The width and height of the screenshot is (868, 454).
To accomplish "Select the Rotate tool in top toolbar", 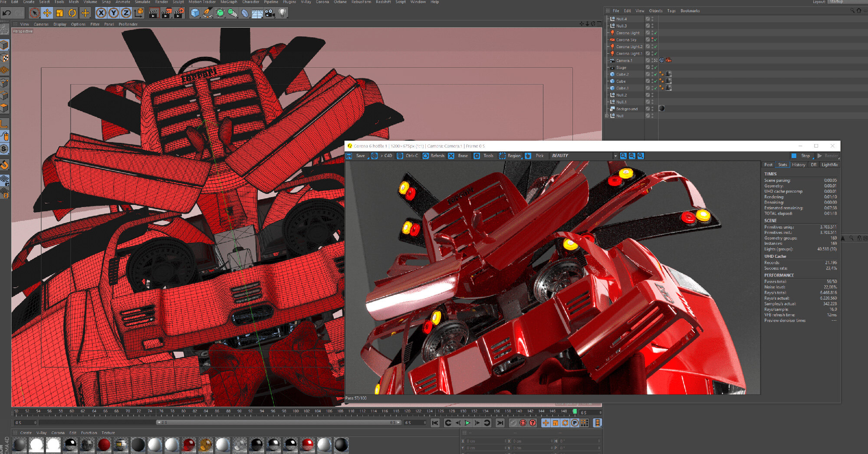I will coord(72,13).
